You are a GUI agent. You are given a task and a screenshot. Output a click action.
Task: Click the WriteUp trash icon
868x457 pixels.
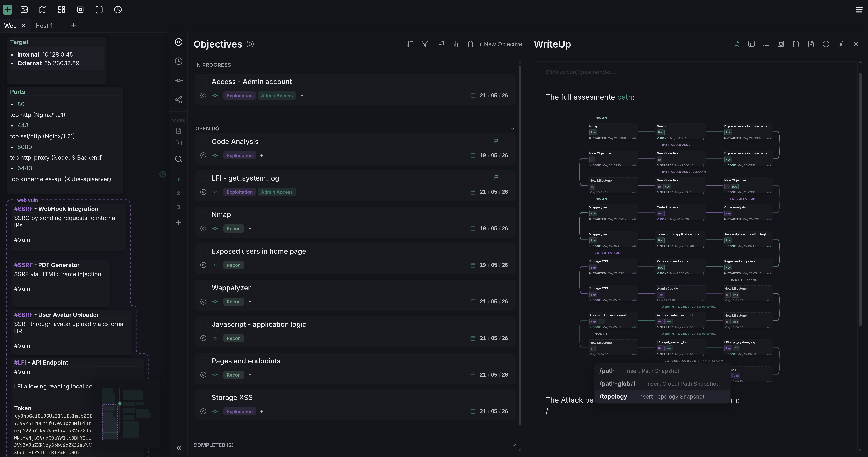(x=841, y=44)
